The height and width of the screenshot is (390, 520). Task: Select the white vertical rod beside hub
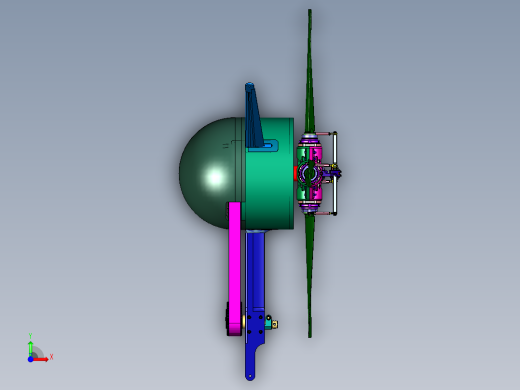tap(335, 173)
